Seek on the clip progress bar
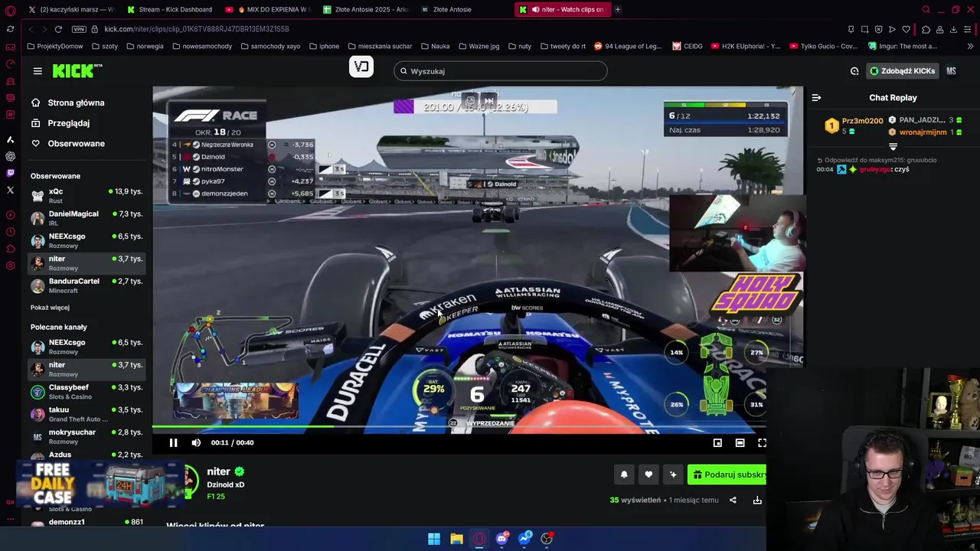 point(459,427)
